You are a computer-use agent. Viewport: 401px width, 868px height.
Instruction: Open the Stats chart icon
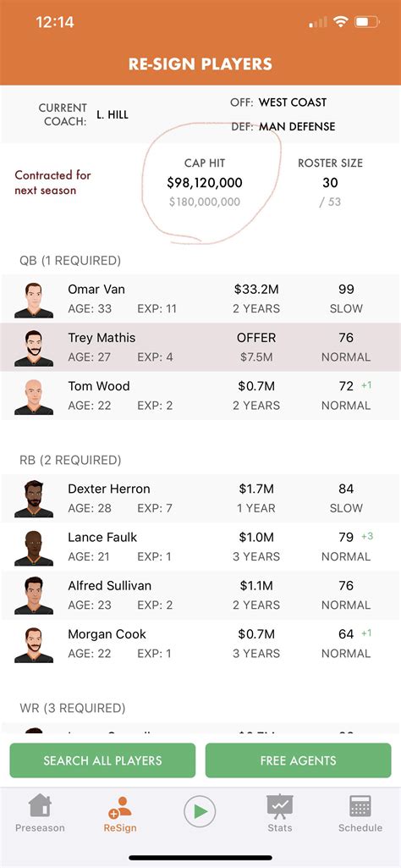point(279,806)
